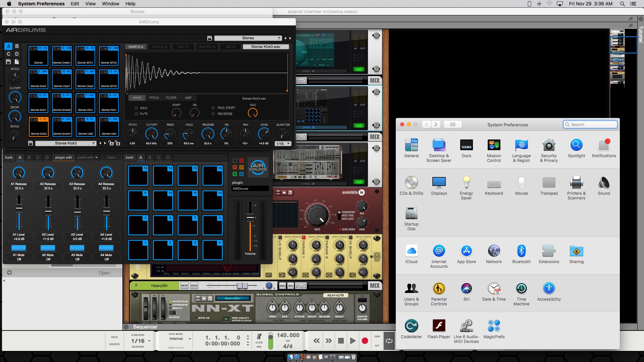Open MagicPrefs preference pane
This screenshot has width=644, height=362.
coord(494,329)
